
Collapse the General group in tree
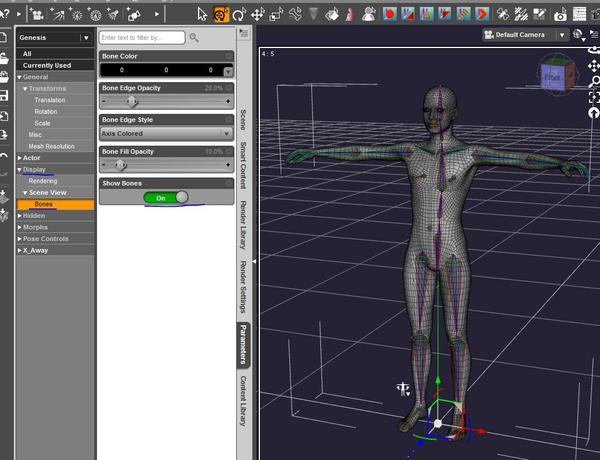pyautogui.click(x=19, y=77)
